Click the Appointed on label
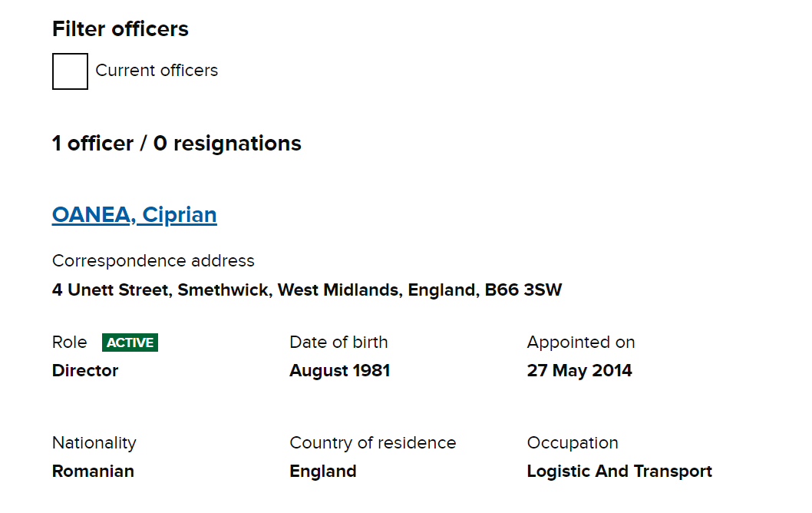The image size is (812, 513). tap(581, 343)
